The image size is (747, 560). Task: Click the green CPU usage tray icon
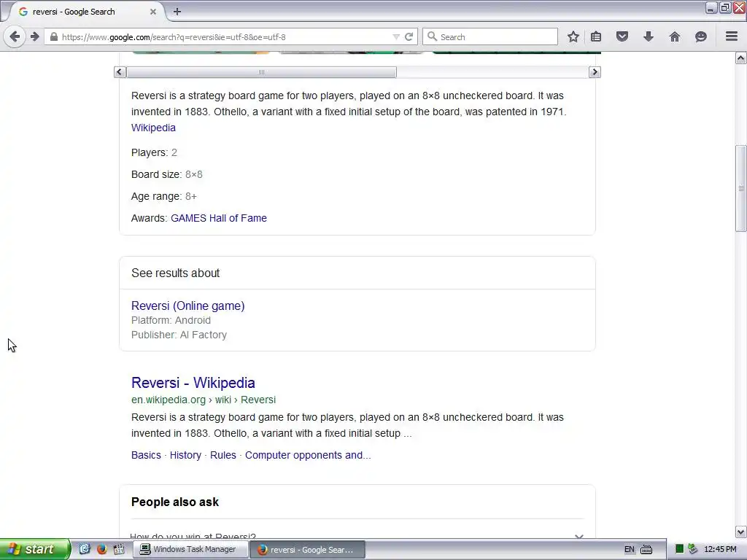click(x=680, y=549)
